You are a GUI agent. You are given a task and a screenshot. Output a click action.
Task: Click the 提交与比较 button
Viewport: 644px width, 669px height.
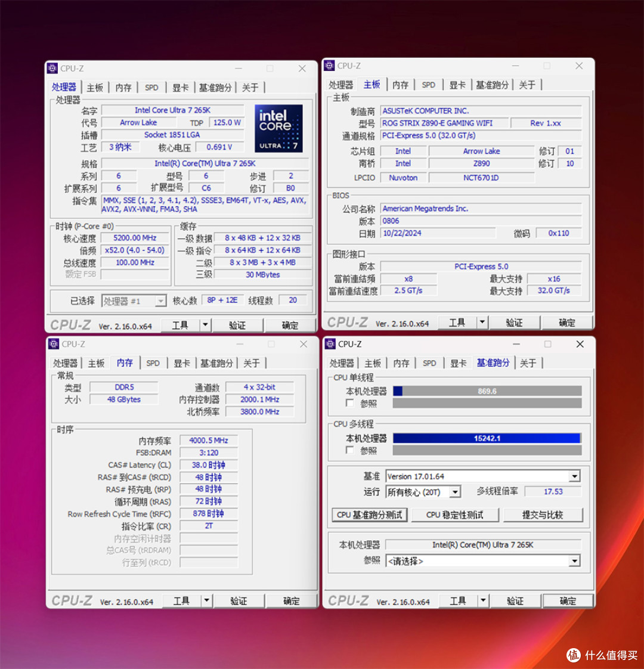[543, 515]
